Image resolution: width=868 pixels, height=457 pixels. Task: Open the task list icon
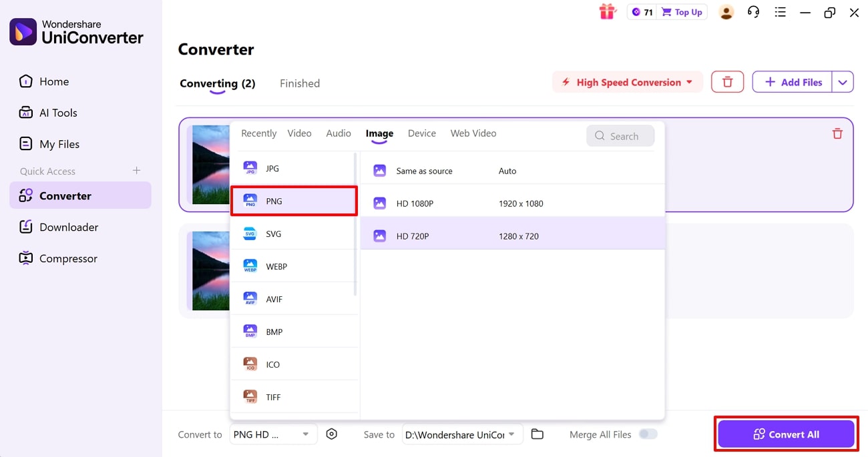[x=780, y=12]
